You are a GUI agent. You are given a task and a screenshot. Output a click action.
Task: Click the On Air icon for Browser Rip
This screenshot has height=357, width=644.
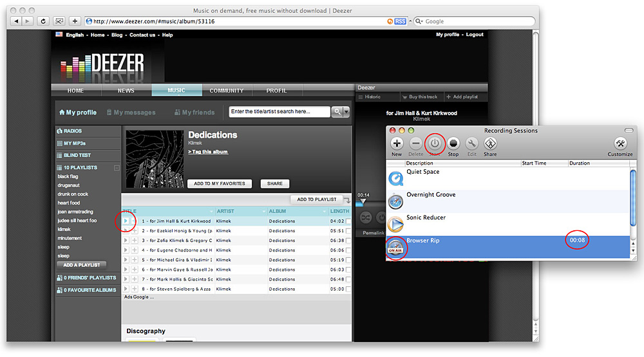[395, 247]
